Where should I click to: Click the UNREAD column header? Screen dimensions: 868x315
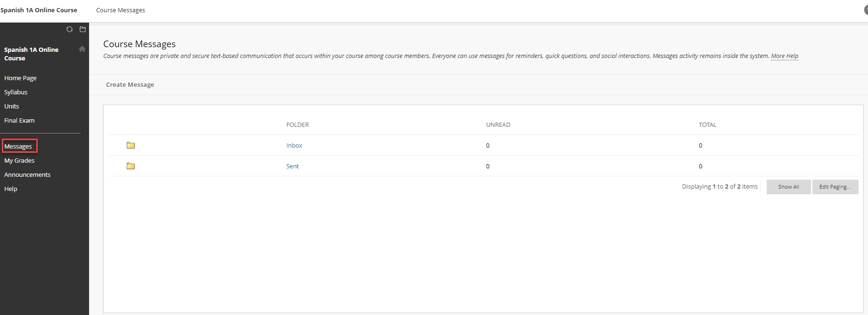498,124
